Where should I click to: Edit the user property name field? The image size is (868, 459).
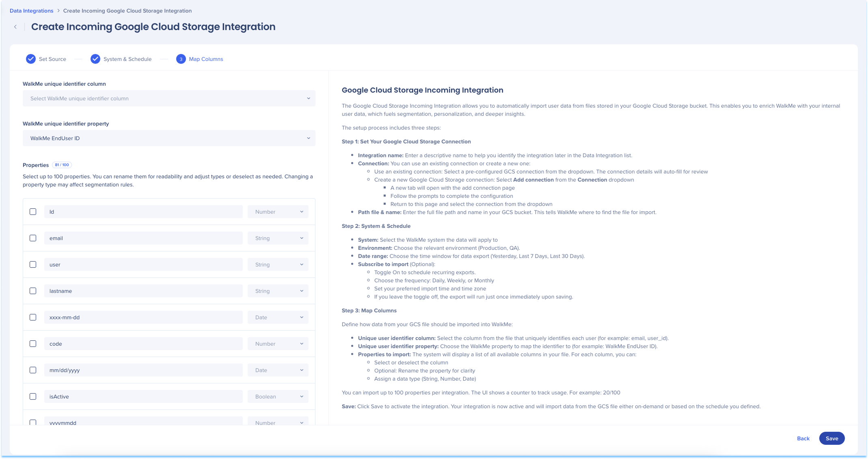(143, 264)
